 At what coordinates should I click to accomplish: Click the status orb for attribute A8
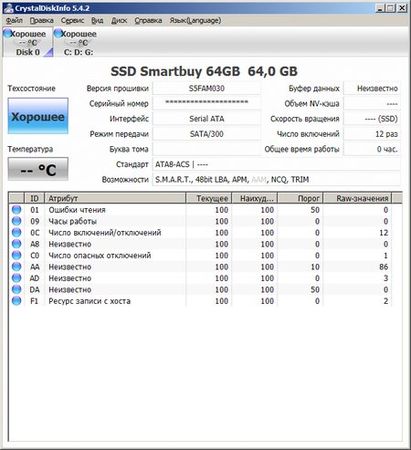click(x=16, y=244)
